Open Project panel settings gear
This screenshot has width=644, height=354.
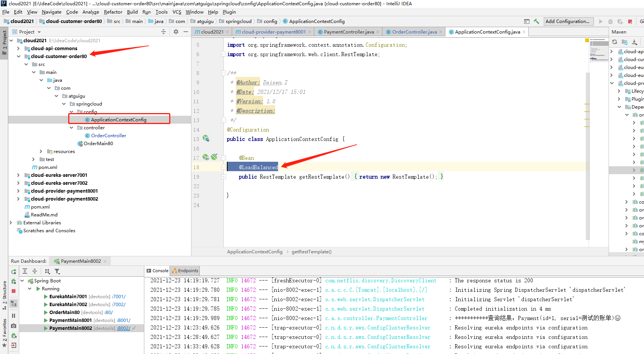(x=176, y=32)
